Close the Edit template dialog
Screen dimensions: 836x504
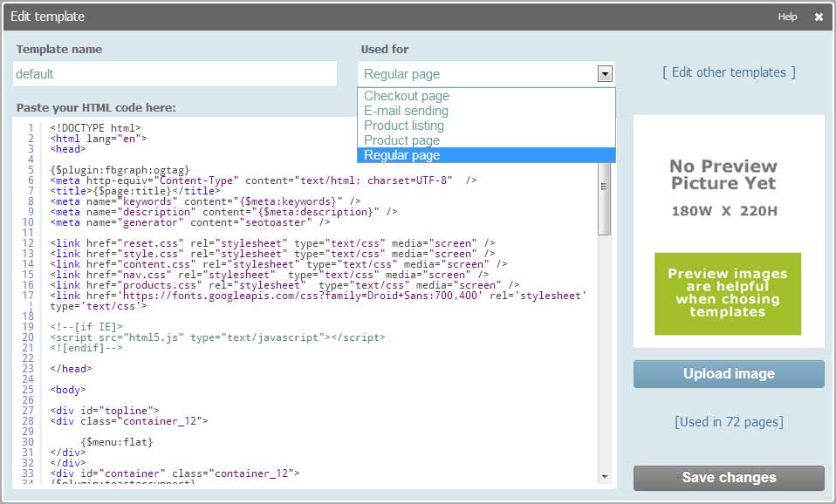(x=819, y=17)
